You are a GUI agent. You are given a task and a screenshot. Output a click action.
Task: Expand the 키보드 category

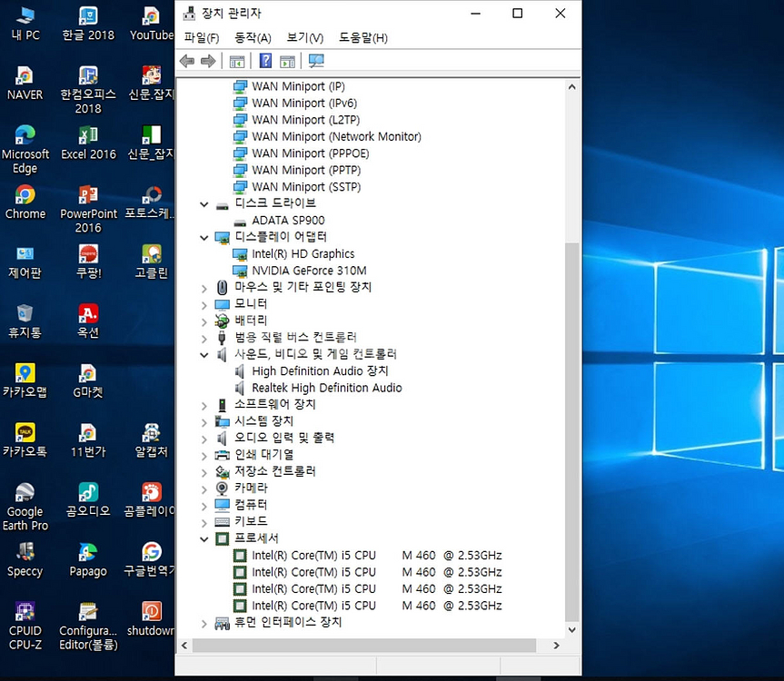(204, 523)
